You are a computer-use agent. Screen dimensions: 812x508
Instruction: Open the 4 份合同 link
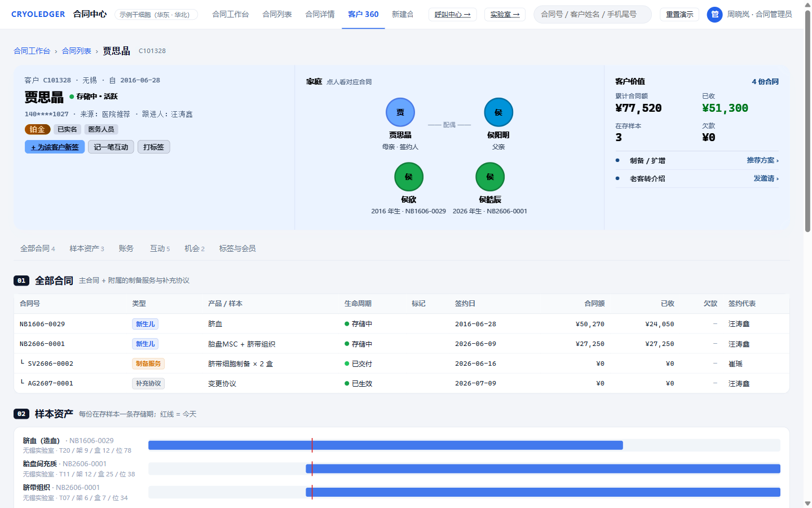[765, 82]
